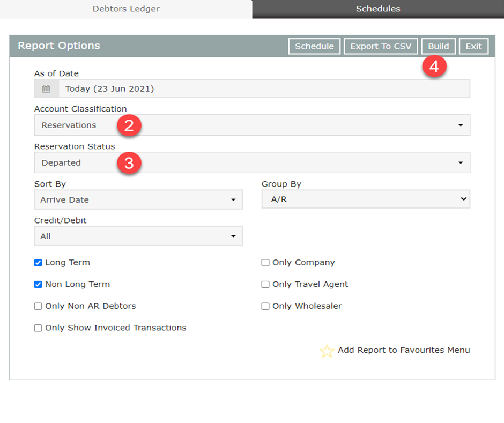Open the Sort By dropdown

138,199
